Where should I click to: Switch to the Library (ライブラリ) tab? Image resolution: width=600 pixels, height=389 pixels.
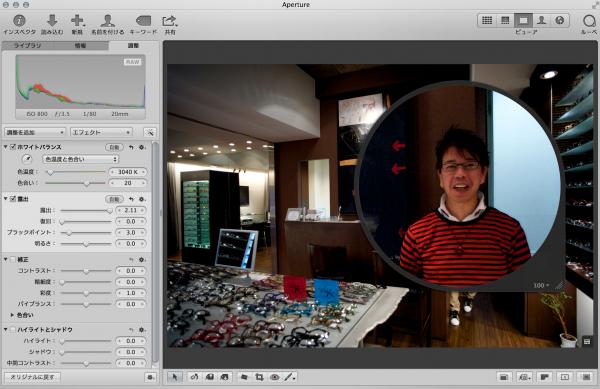coord(27,46)
